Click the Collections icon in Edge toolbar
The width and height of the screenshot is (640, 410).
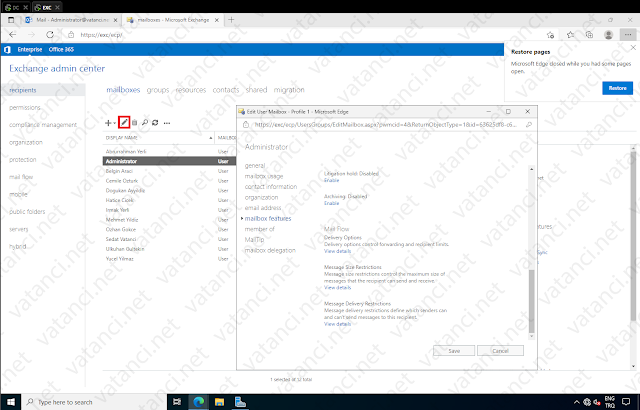coord(589,35)
